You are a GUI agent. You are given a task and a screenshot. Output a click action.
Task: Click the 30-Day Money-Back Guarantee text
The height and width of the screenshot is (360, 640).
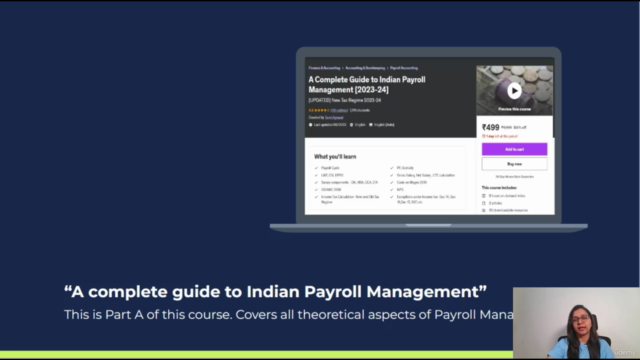(x=514, y=177)
